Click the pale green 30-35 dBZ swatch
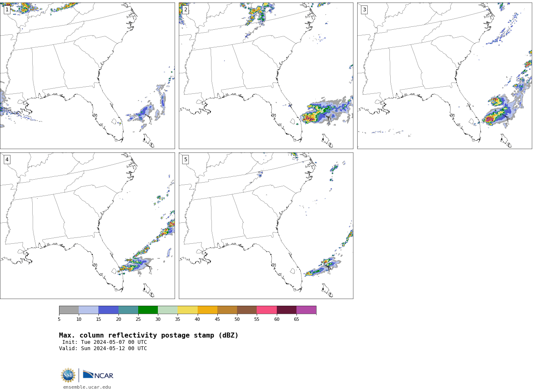536x392 pixels. point(167,310)
